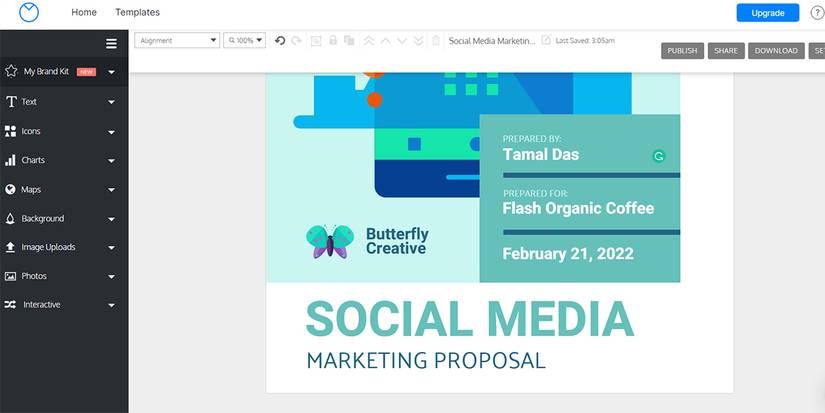Expand the Background section arrow
This screenshot has width=825, height=413.
point(112,219)
